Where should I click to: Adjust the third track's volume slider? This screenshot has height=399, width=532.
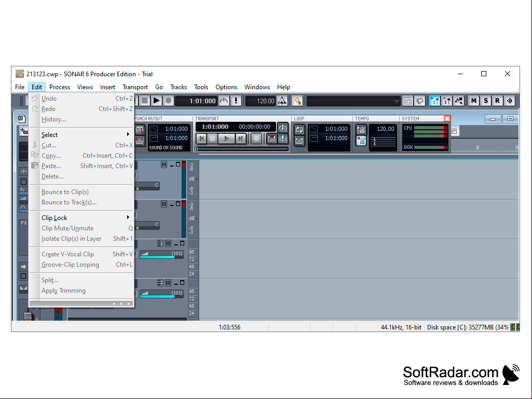[x=161, y=254]
